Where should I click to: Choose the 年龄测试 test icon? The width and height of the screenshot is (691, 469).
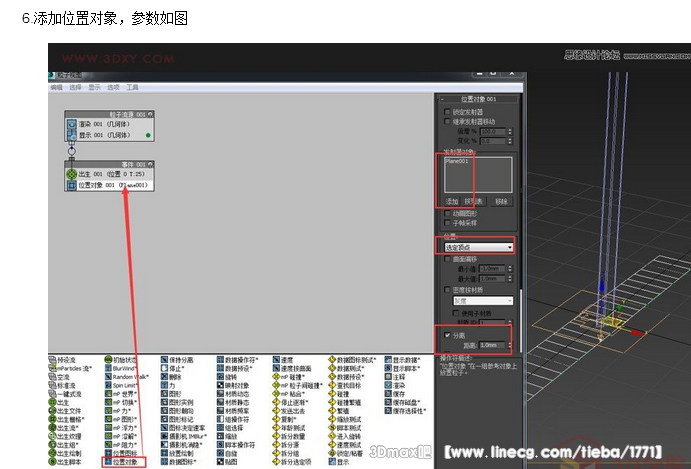(276, 428)
